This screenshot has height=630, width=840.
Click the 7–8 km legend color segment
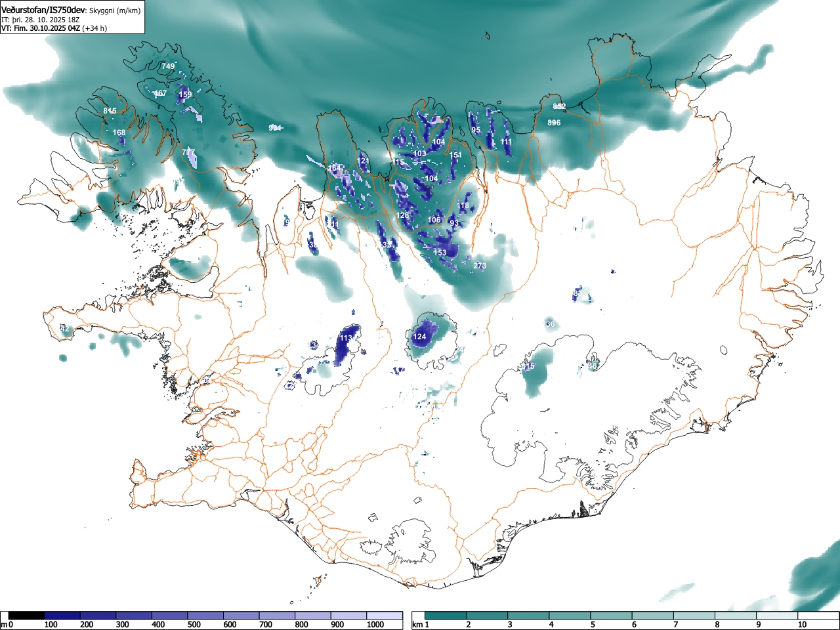point(694,616)
